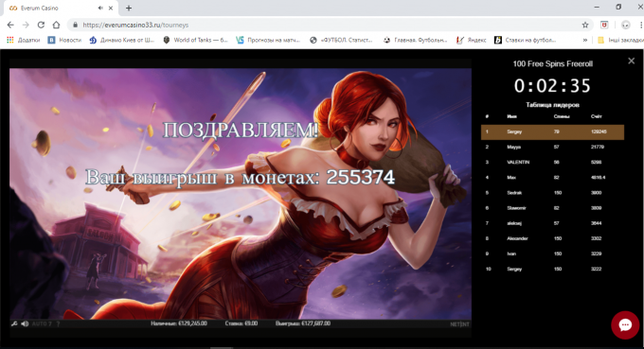The height and width of the screenshot is (349, 644).
Task: Reload the page with refresh icon
Action: click(x=41, y=25)
